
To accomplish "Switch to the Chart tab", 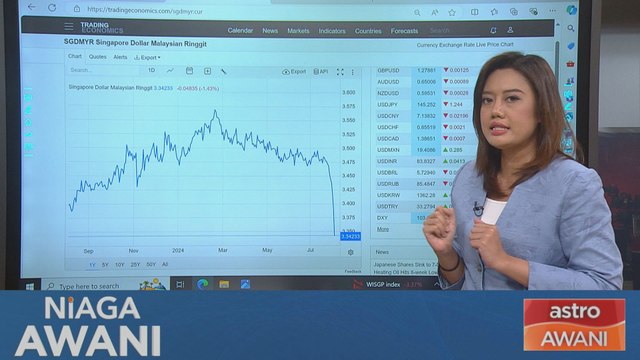I will tap(75, 56).
